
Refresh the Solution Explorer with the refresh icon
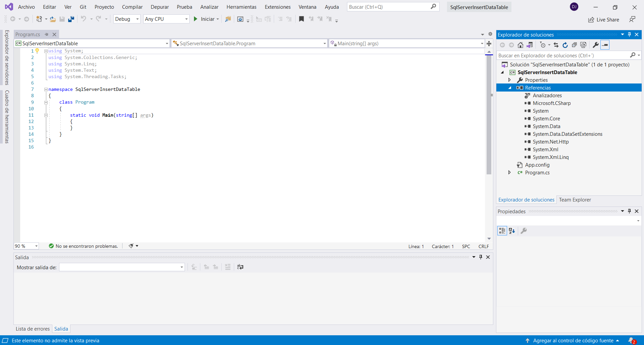click(565, 45)
